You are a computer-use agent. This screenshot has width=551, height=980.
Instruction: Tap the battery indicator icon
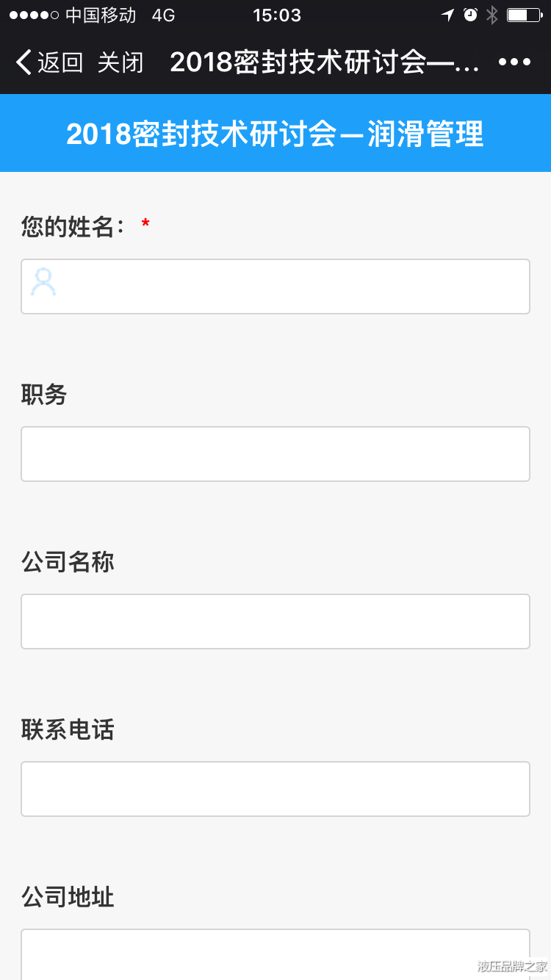[523, 15]
